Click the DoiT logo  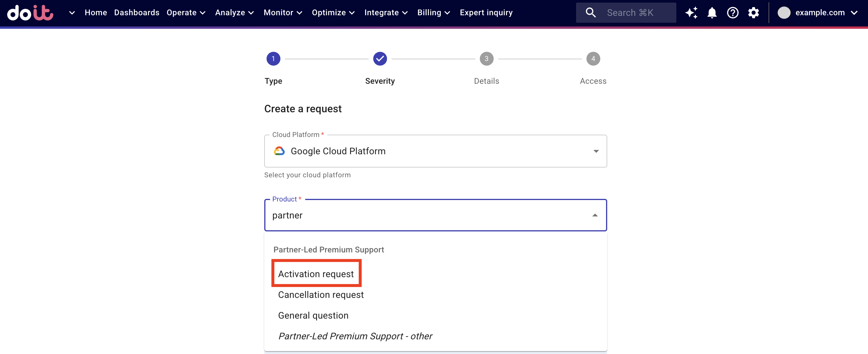(30, 13)
